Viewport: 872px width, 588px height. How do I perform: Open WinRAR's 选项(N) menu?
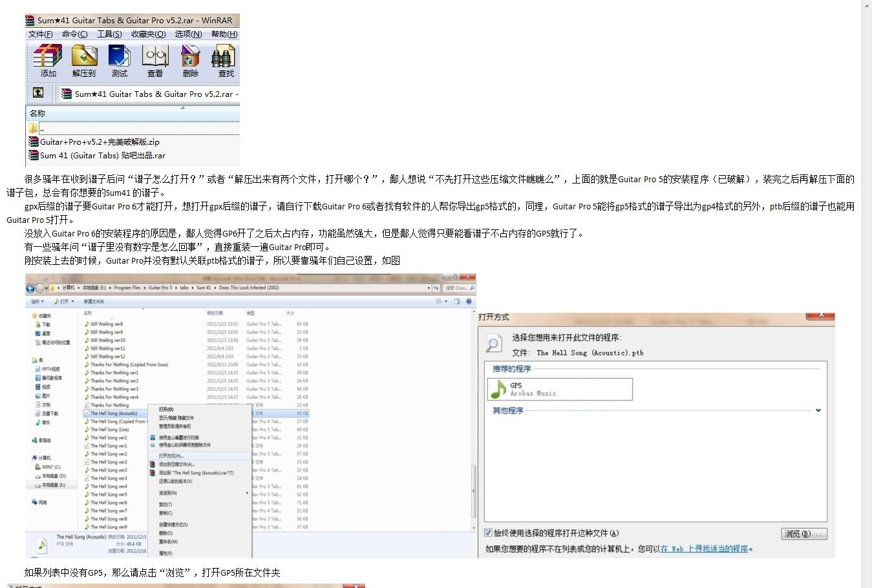(189, 34)
